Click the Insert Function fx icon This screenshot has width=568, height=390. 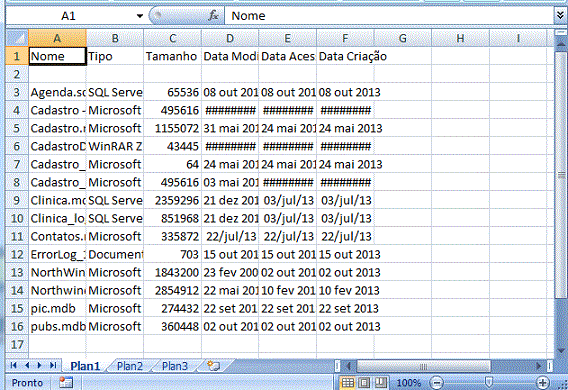click(x=213, y=16)
